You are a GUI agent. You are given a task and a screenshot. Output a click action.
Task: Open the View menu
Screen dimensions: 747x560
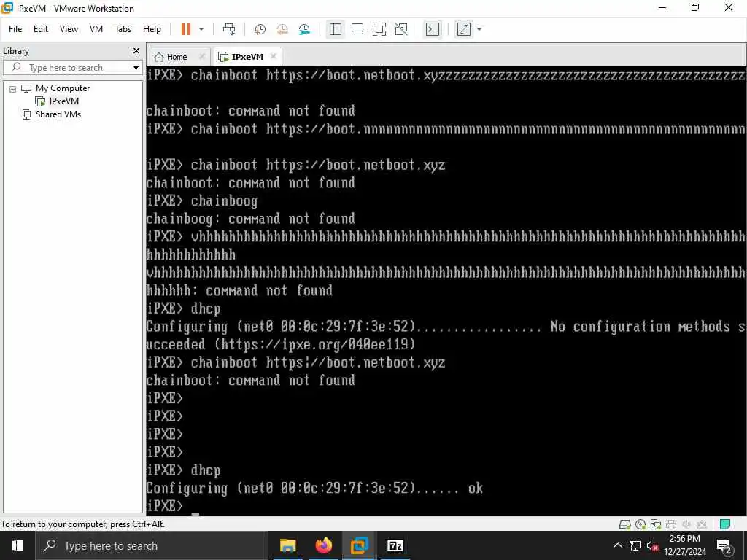click(x=69, y=29)
